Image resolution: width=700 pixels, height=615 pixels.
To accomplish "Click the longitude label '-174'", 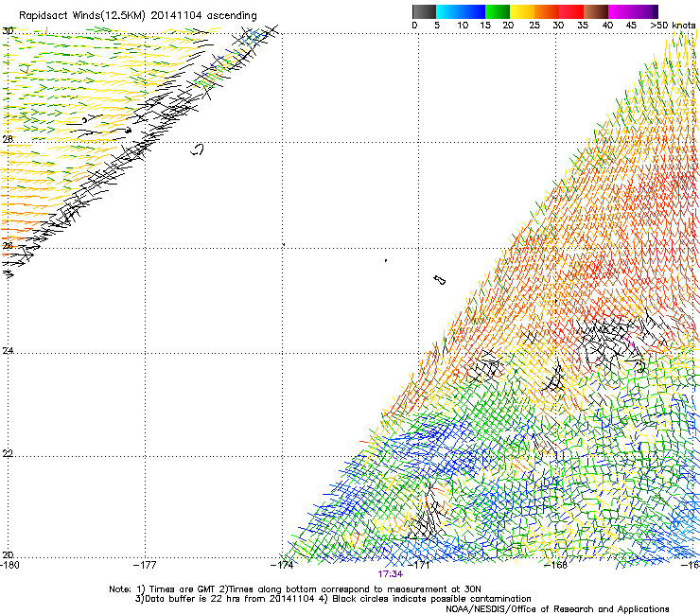I will click(282, 565).
